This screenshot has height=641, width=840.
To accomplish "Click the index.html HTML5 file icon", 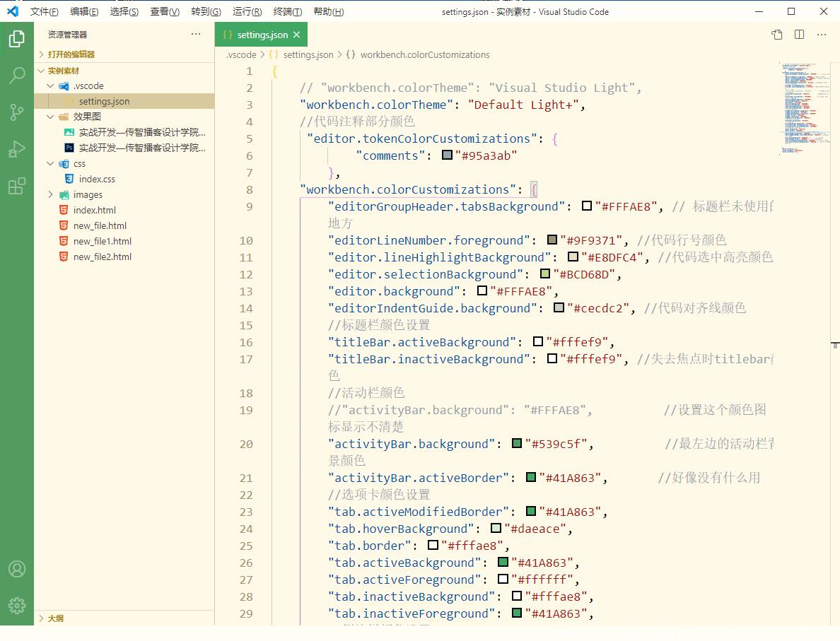I will pos(64,210).
